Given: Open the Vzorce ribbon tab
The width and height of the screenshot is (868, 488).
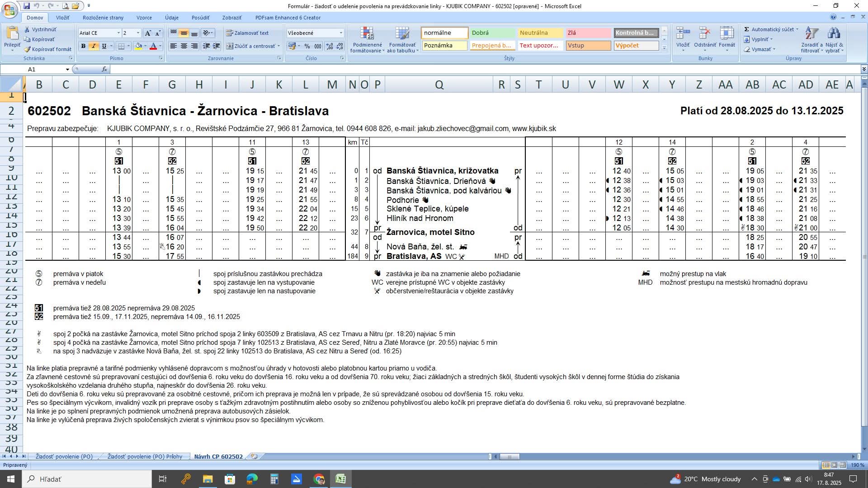Looking at the screenshot, I should (x=144, y=18).
